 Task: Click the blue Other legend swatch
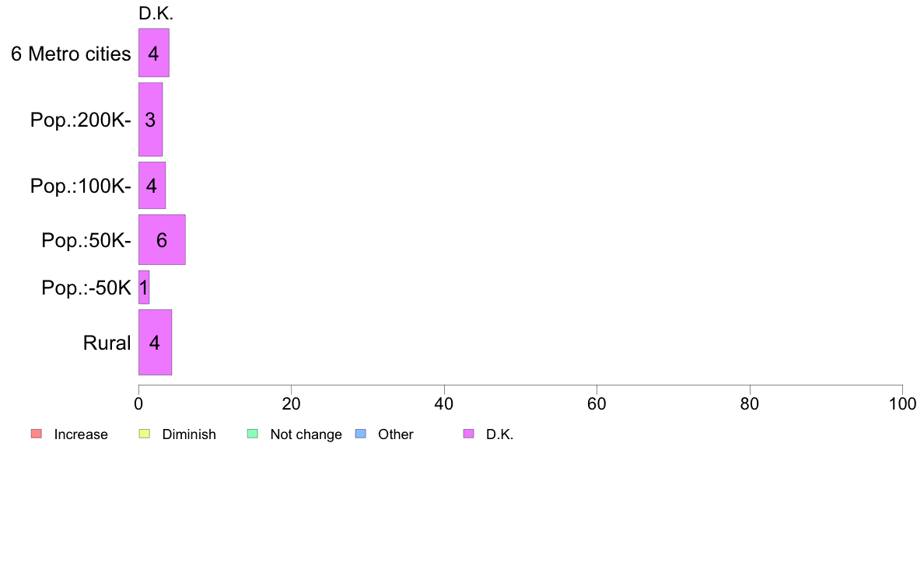coord(361,434)
